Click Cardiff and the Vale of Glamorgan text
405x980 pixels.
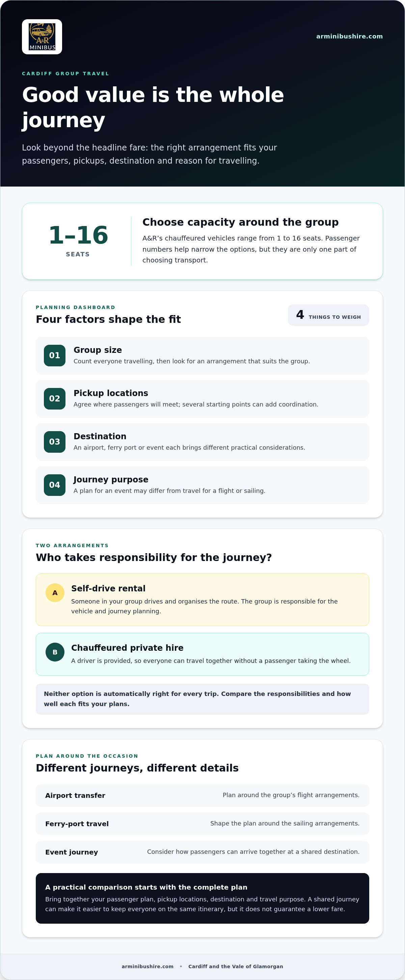pos(236,966)
